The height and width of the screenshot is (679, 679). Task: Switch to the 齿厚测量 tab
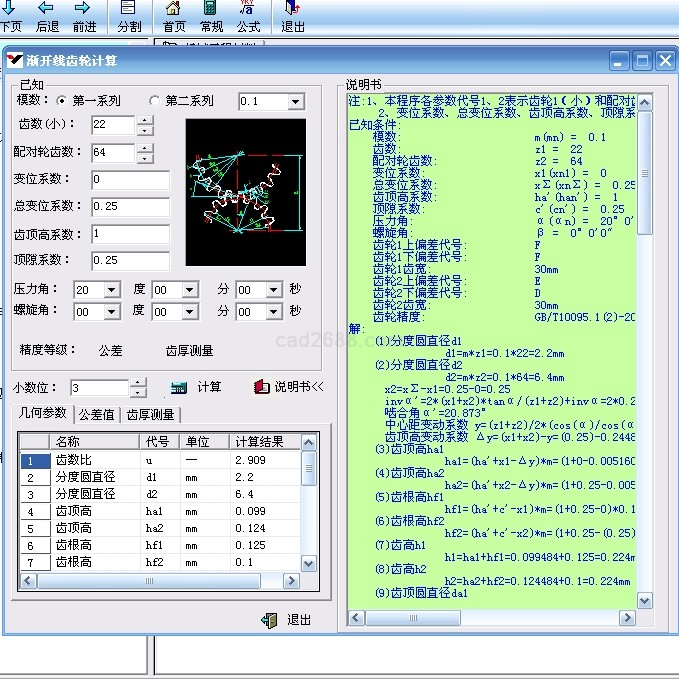[x=150, y=415]
